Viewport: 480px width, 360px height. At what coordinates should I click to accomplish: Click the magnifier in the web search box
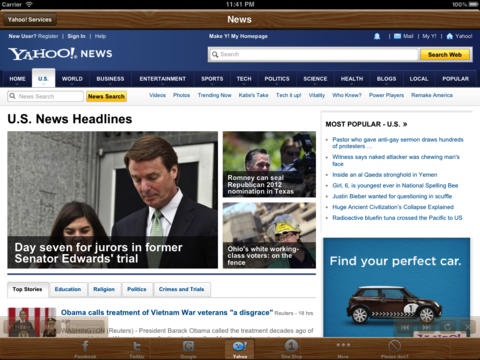click(215, 54)
